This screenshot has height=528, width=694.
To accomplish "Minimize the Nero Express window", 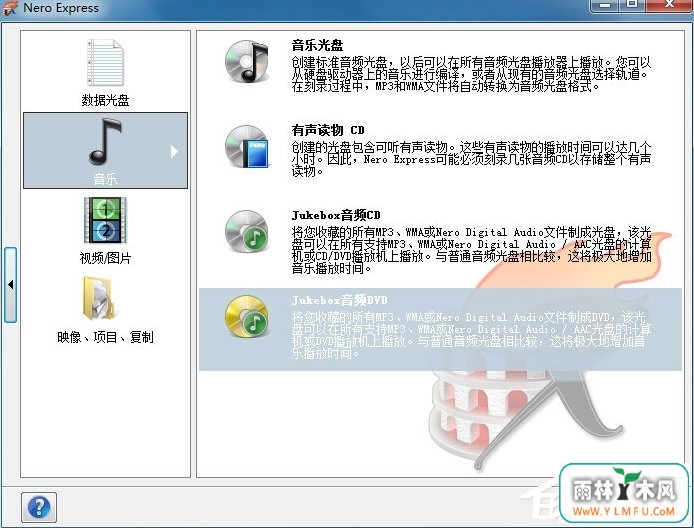I will 606,5.
